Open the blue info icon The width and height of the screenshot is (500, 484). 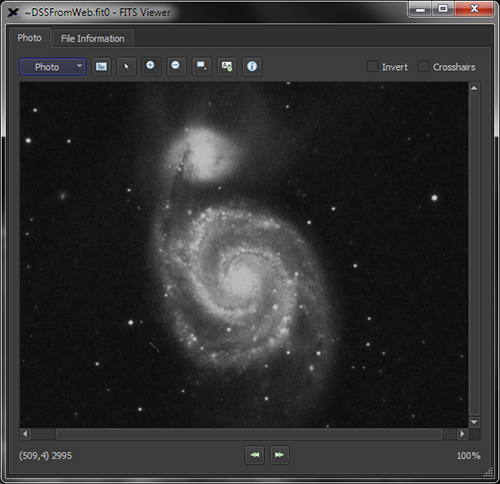[252, 67]
